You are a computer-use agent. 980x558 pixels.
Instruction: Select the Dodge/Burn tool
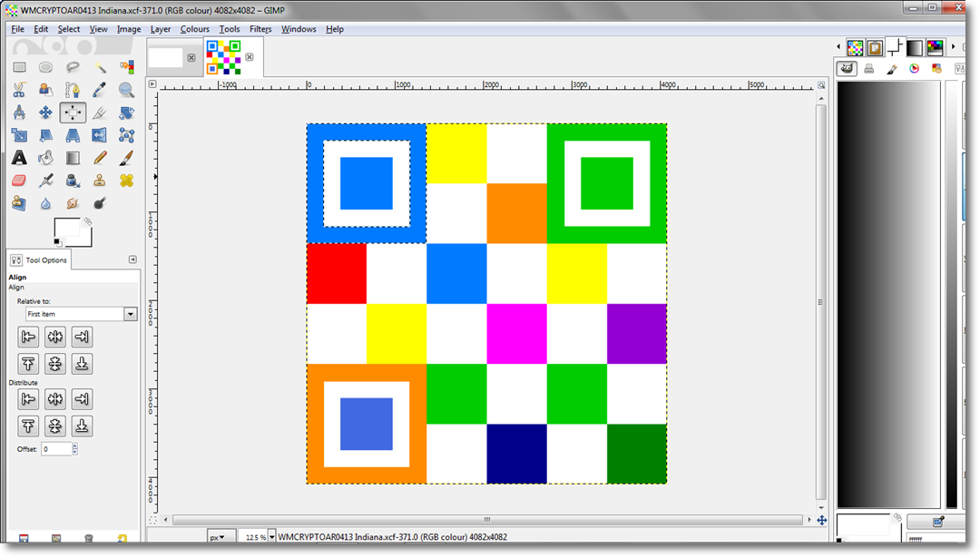click(x=100, y=203)
